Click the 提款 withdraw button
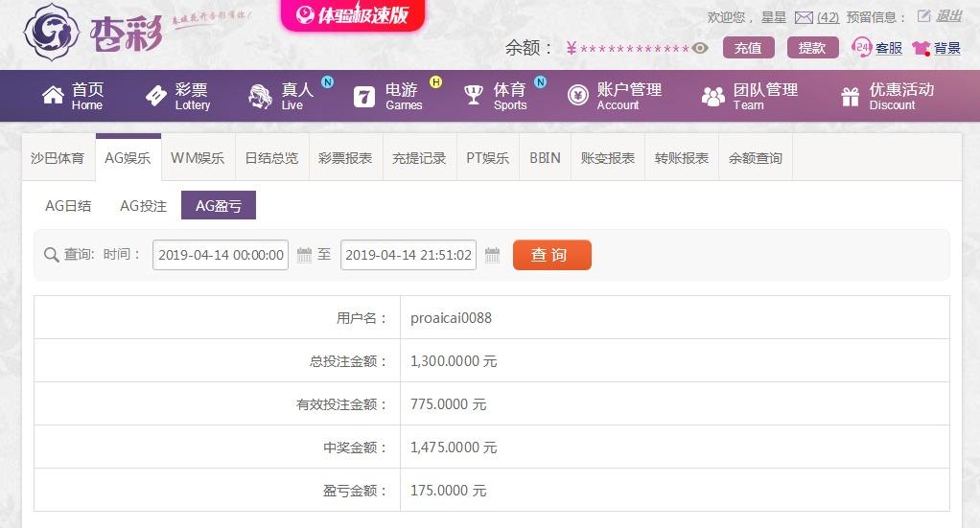The image size is (980, 528). [x=812, y=48]
